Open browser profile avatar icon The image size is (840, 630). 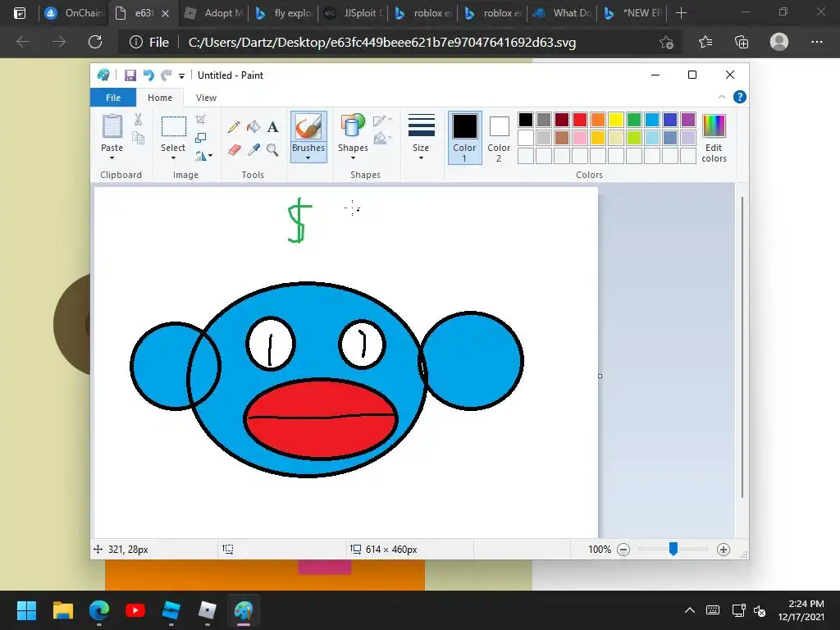779,42
